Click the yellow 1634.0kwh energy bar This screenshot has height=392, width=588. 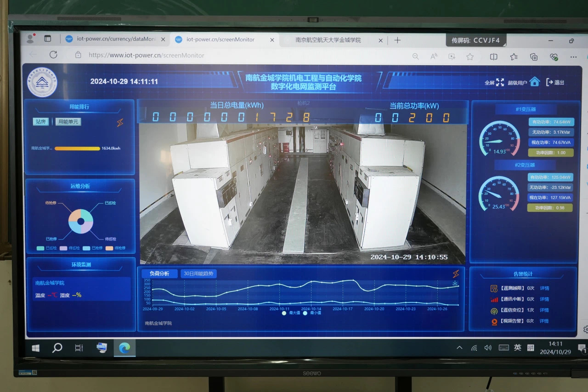[x=77, y=148]
